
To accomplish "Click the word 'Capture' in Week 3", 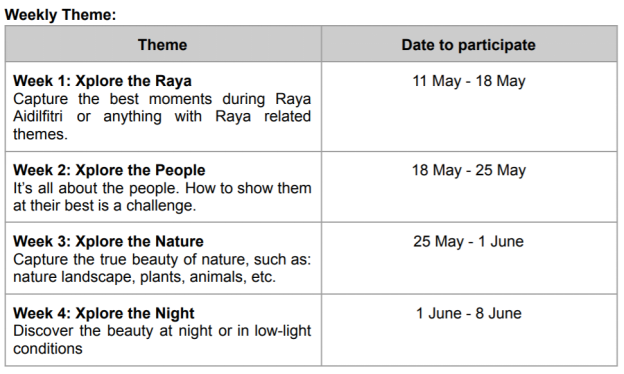I will [x=41, y=260].
